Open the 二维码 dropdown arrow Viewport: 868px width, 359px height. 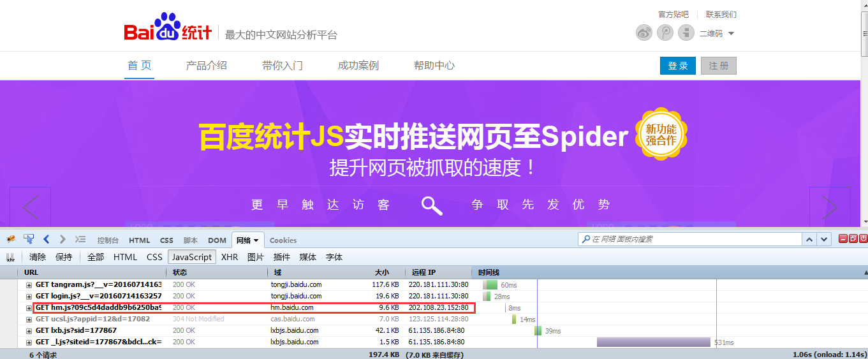click(x=731, y=34)
